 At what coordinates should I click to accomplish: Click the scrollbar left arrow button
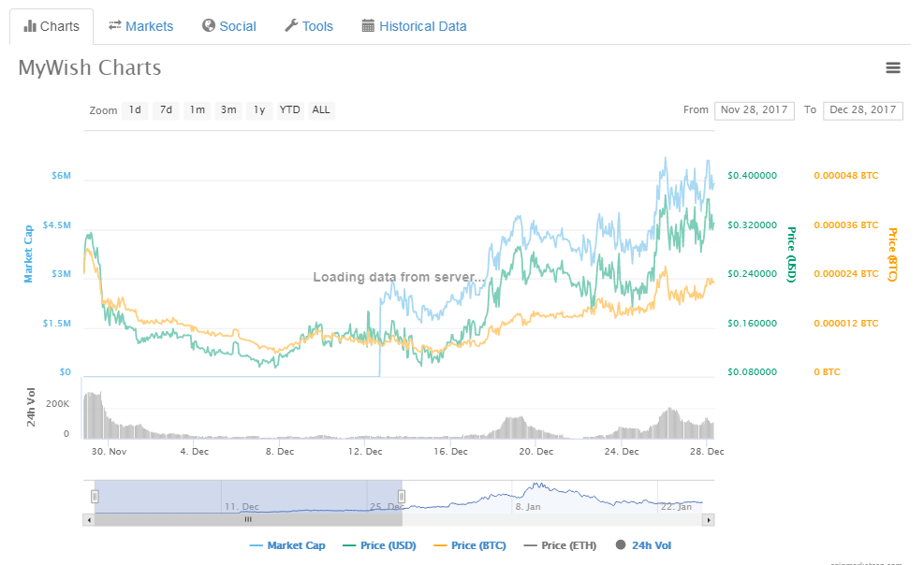pos(88,520)
